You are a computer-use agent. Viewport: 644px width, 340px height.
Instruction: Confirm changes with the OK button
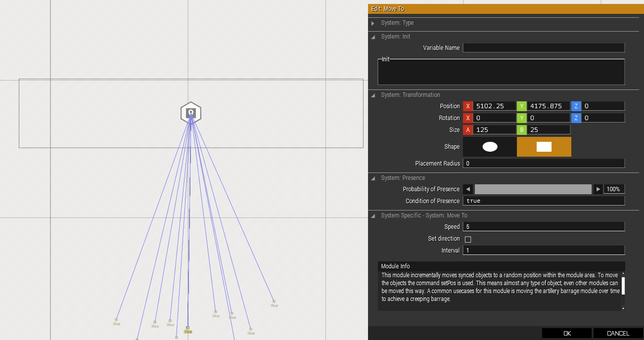coord(567,334)
